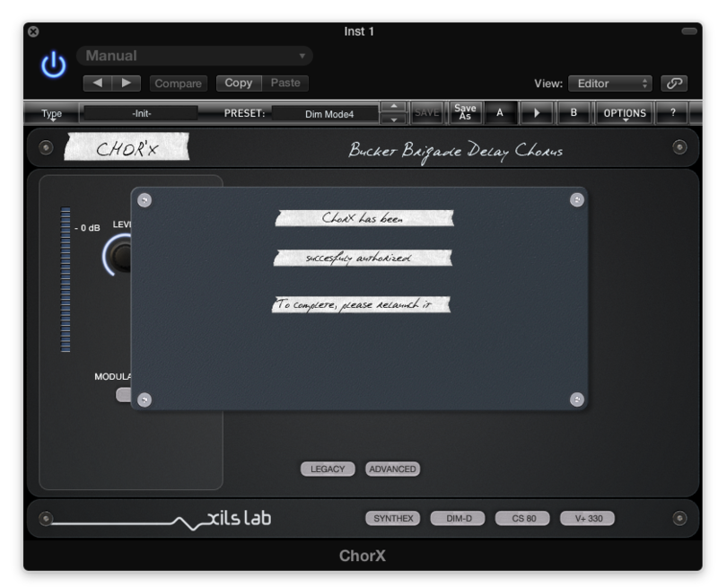Toggle the MODULATION switch
Viewport: 718px width, 588px height.
coord(123,395)
